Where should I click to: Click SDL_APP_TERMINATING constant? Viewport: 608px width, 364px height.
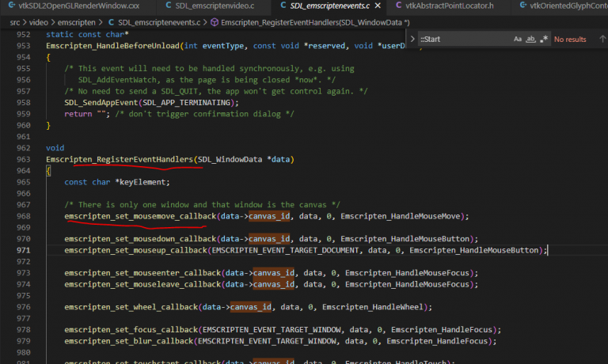click(x=186, y=102)
